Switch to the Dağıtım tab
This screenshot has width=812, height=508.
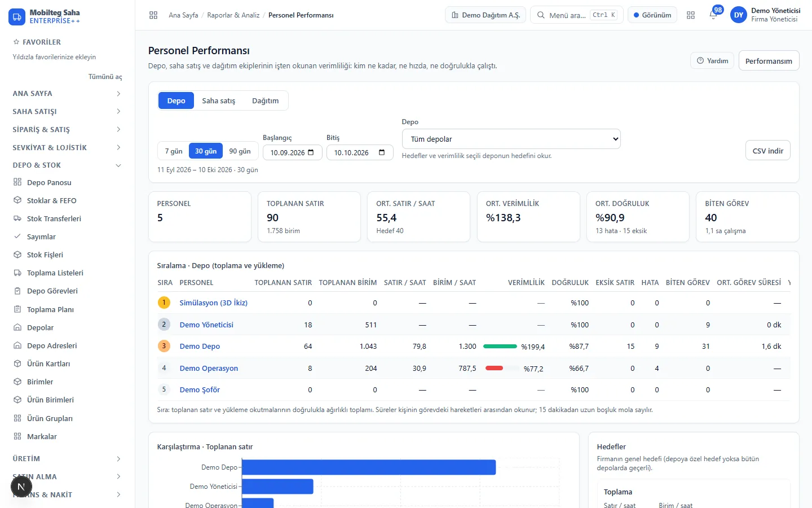(265, 100)
